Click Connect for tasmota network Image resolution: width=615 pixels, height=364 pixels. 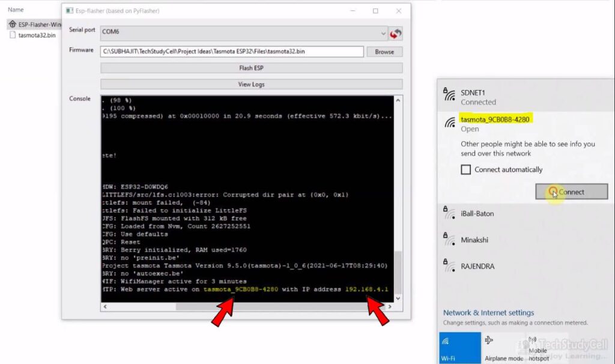click(571, 192)
